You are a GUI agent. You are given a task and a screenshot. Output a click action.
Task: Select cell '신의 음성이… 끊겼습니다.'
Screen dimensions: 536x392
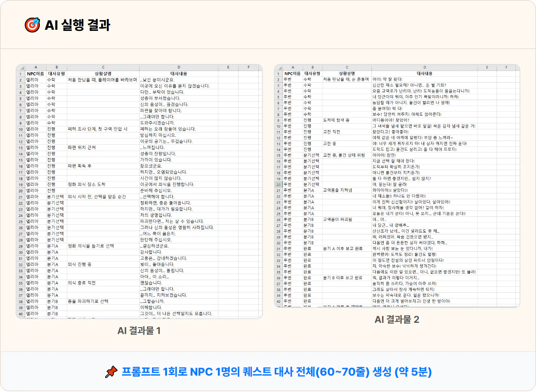click(x=179, y=105)
